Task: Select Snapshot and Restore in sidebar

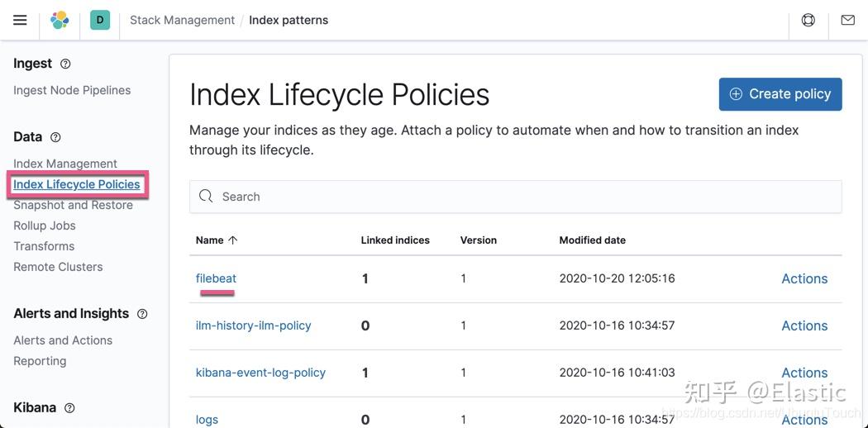Action: pyautogui.click(x=73, y=205)
